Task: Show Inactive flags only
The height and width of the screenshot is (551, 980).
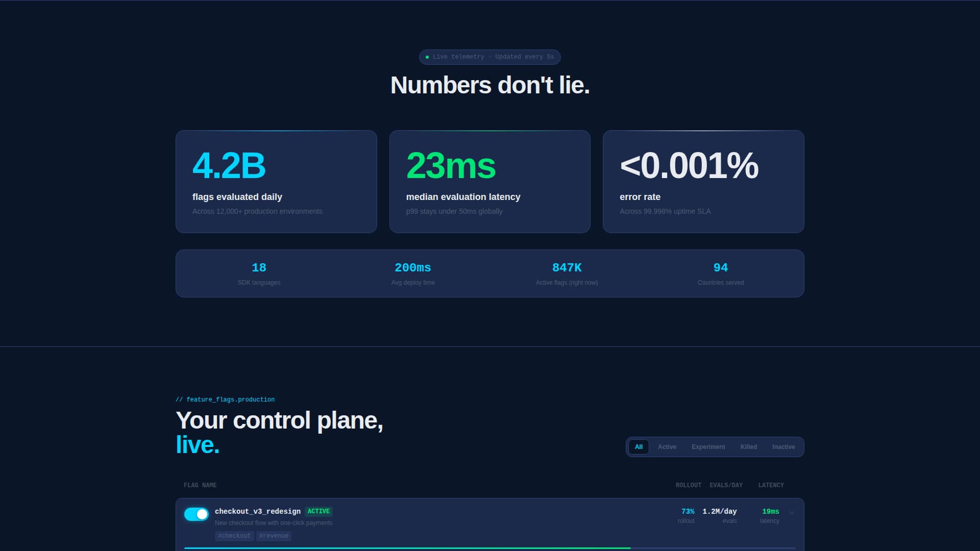Action: [x=783, y=447]
